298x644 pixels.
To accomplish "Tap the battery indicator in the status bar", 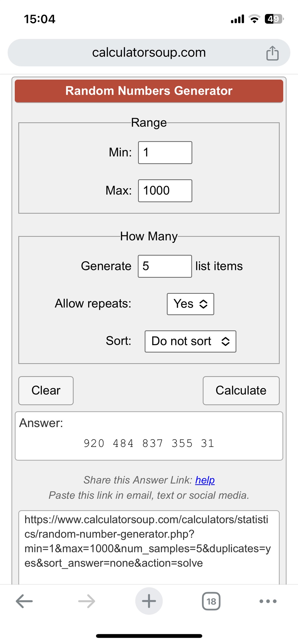I will coord(274,19).
